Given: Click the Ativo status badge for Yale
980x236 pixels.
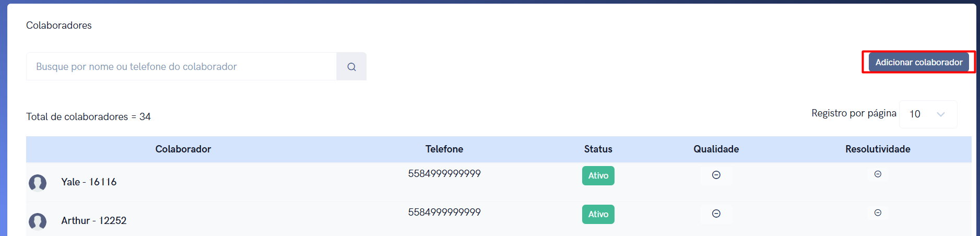Looking at the screenshot, I should [598, 175].
